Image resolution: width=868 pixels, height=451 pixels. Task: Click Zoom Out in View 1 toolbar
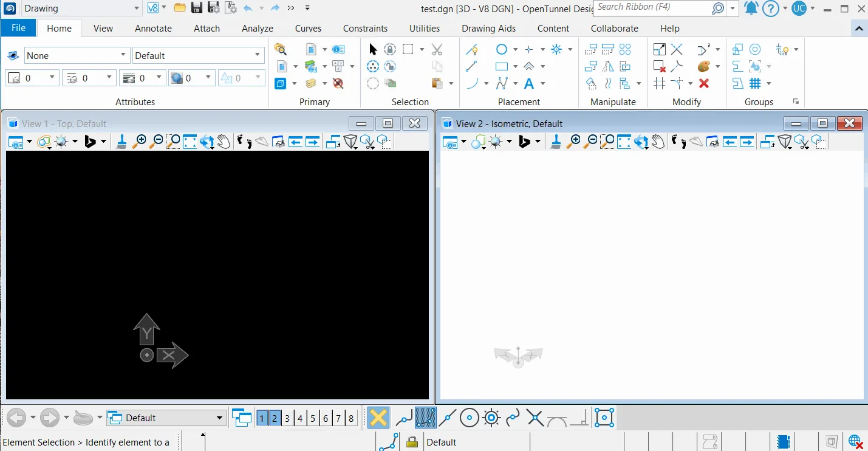156,142
